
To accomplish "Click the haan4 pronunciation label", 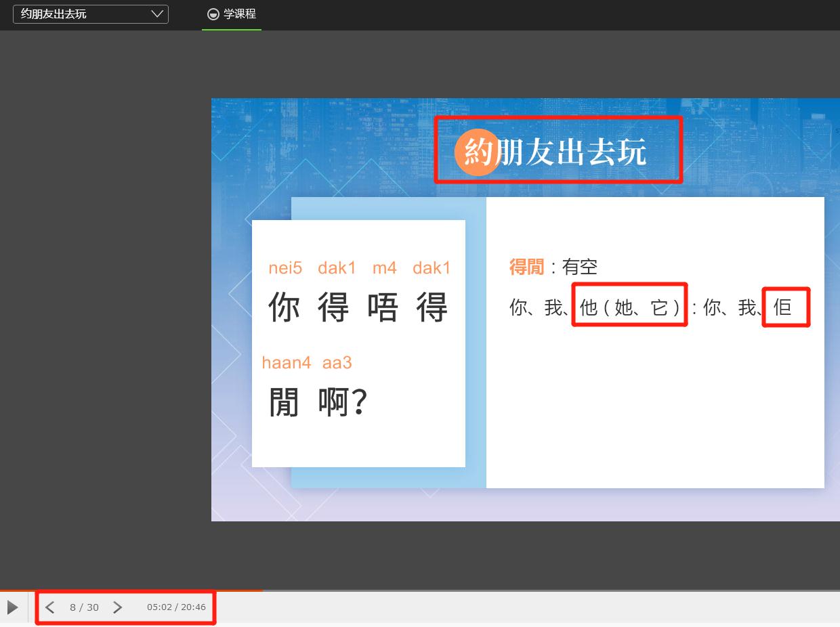I will (286, 363).
